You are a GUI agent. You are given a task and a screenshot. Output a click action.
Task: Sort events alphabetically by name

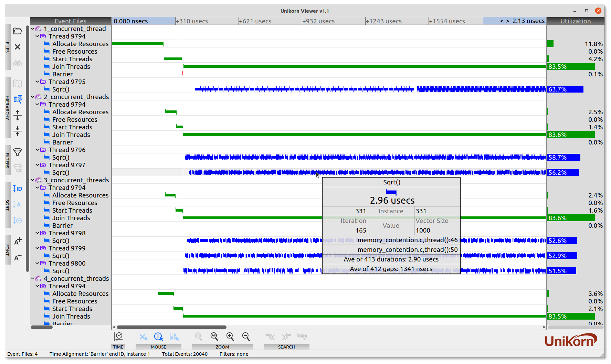18,204
